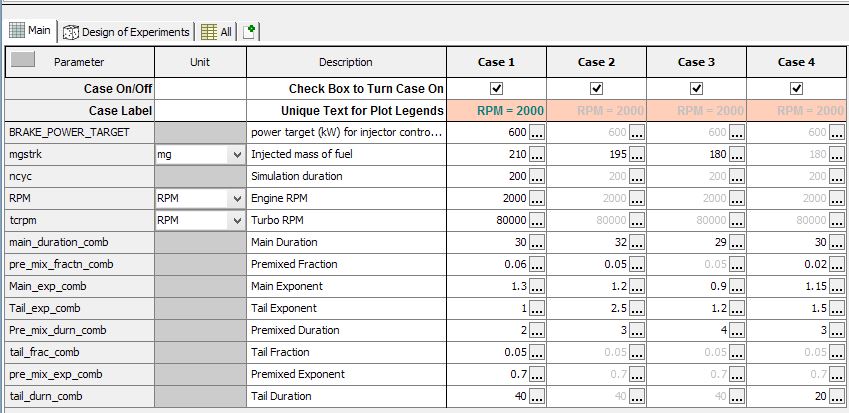Click Case 4 Tail Exponent ellipsis button
The width and height of the screenshot is (849, 413).
[837, 309]
